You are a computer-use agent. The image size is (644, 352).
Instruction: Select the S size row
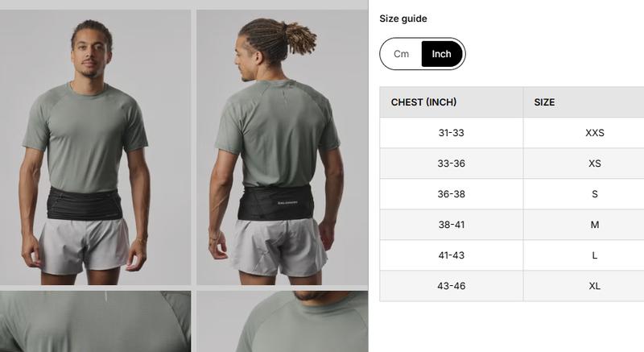pyautogui.click(x=512, y=194)
